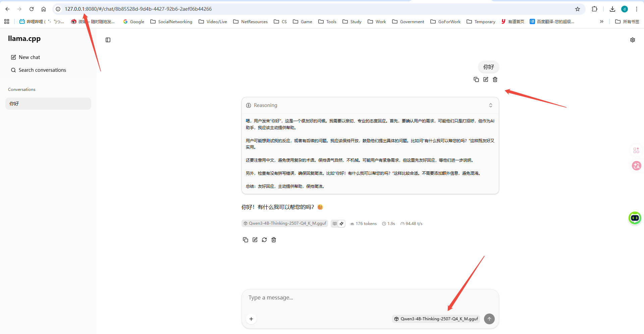Click the add attachment plus button

click(x=251, y=319)
